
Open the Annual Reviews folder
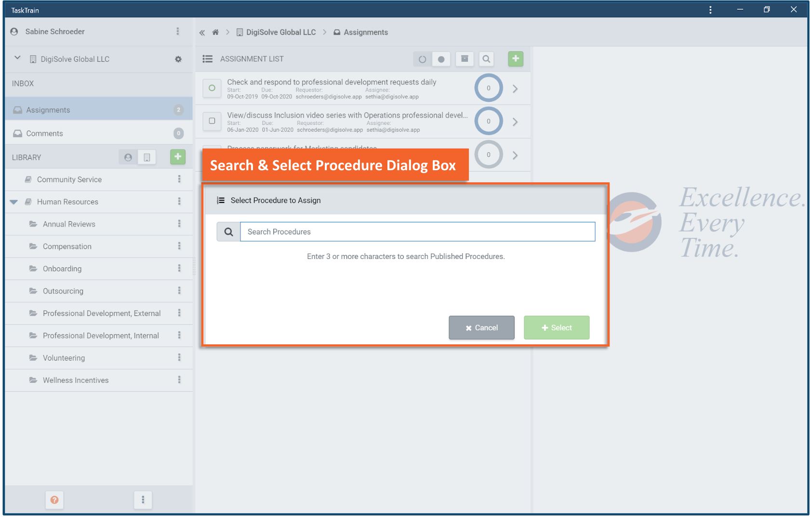pos(69,224)
